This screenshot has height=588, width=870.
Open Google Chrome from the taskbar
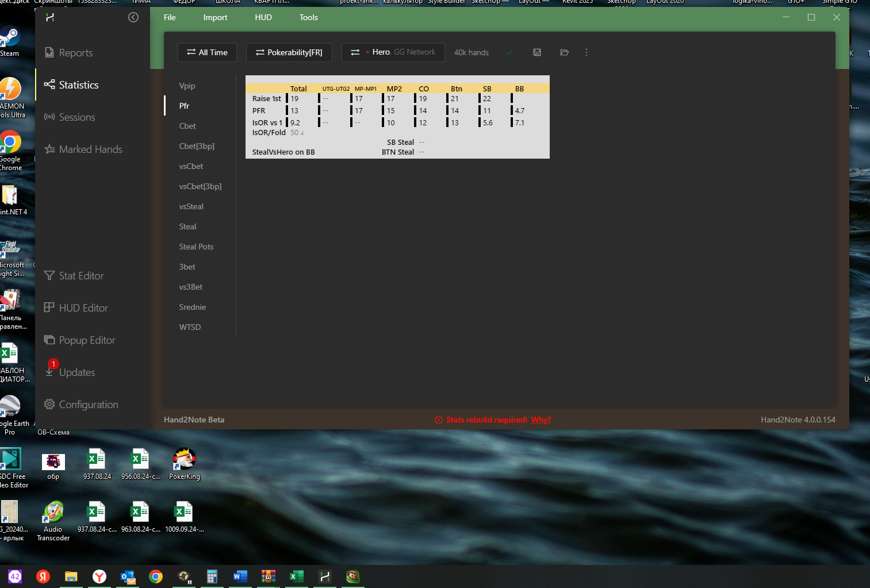pos(156,577)
